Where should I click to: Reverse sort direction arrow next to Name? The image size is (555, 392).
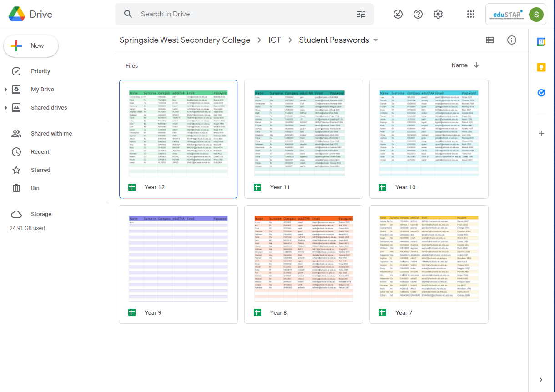pyautogui.click(x=476, y=65)
